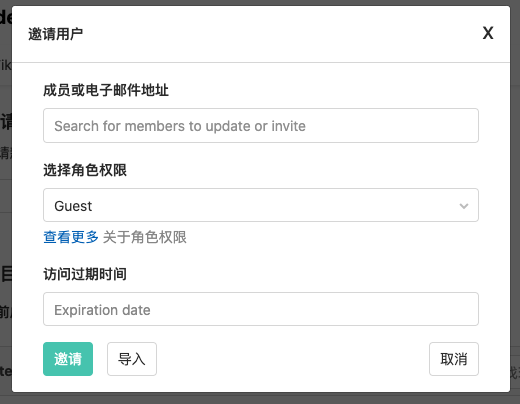Click empty footer space between 导入 and 取消
The width and height of the screenshot is (520, 404).
click(x=293, y=359)
